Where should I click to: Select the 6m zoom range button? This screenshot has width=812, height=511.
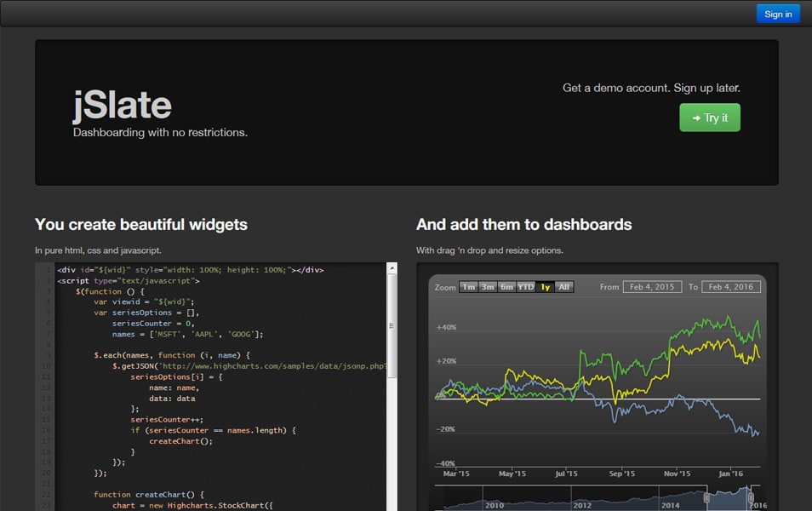[x=506, y=287]
